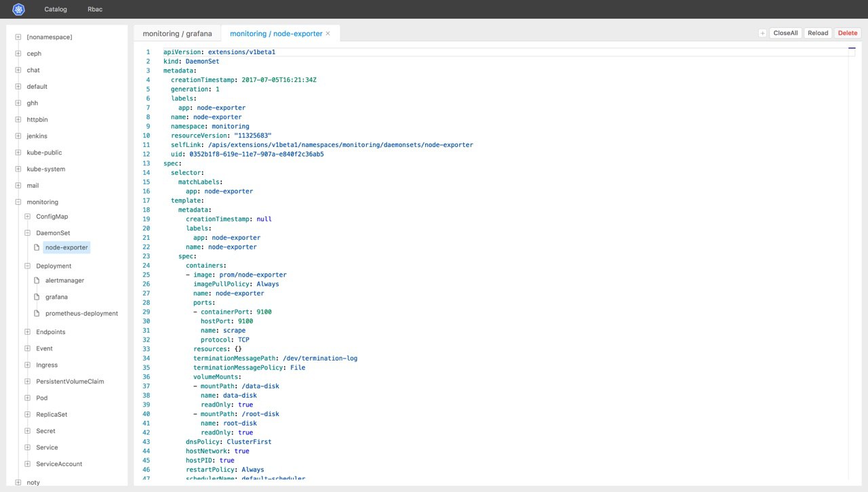The image size is (868, 492).
Task: Click the red Delete button
Action: (x=848, y=33)
